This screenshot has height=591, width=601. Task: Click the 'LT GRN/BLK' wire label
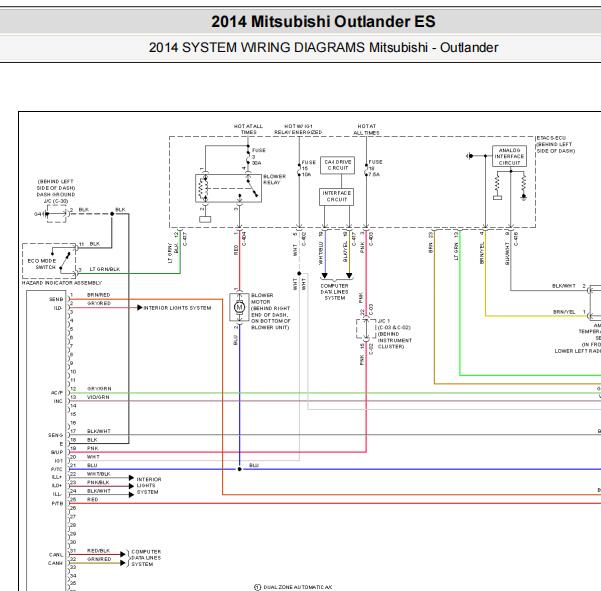click(105, 269)
